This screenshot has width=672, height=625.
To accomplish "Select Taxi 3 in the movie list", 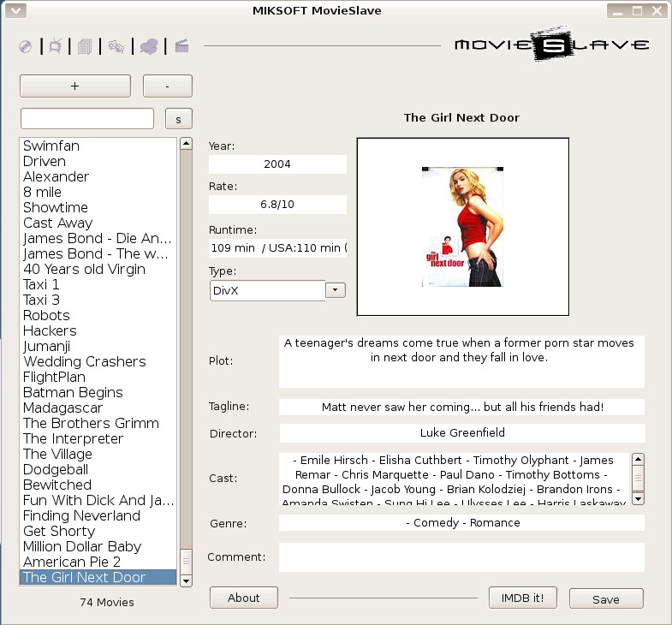I will pos(98,301).
